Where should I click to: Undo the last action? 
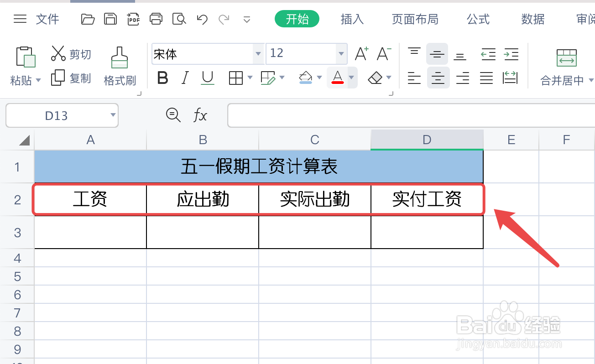pyautogui.click(x=202, y=19)
